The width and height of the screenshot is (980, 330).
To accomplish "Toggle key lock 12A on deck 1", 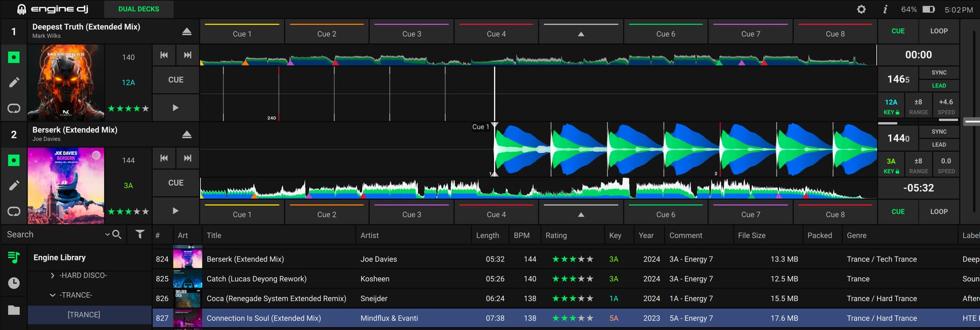I will coord(891,106).
